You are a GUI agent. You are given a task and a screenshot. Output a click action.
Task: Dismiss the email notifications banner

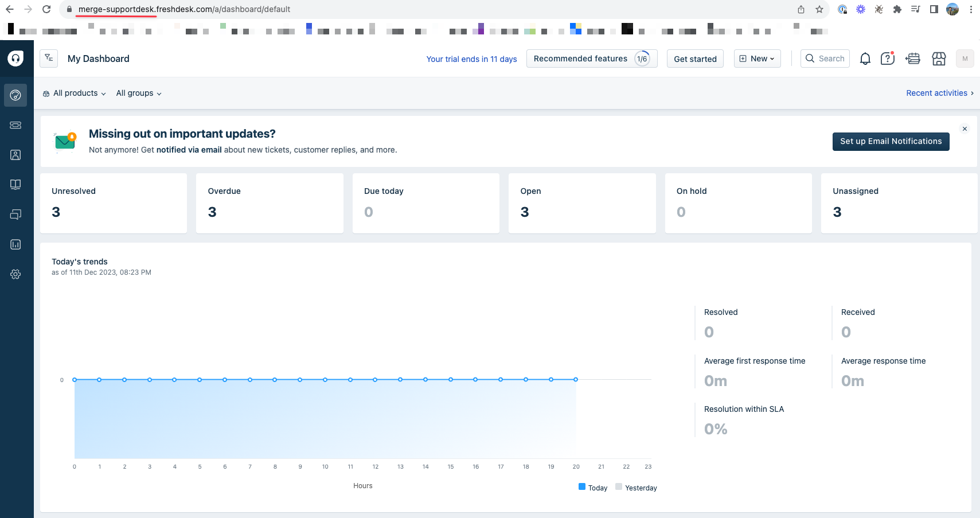tap(965, 129)
